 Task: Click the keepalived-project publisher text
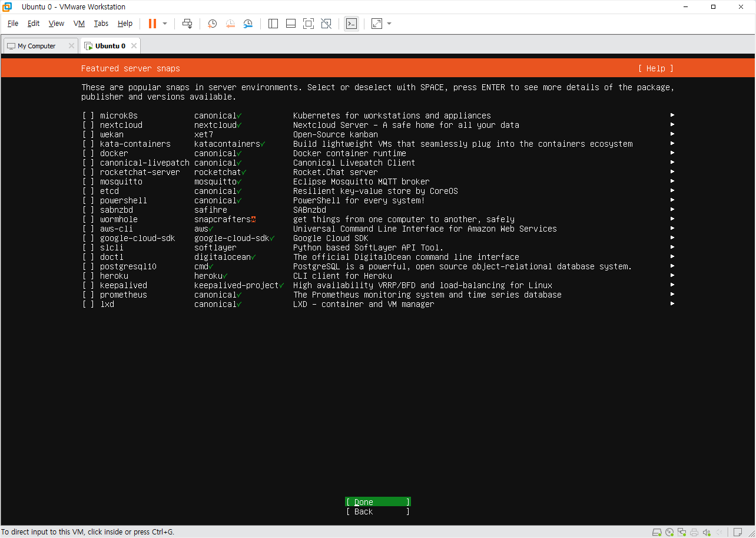point(237,285)
